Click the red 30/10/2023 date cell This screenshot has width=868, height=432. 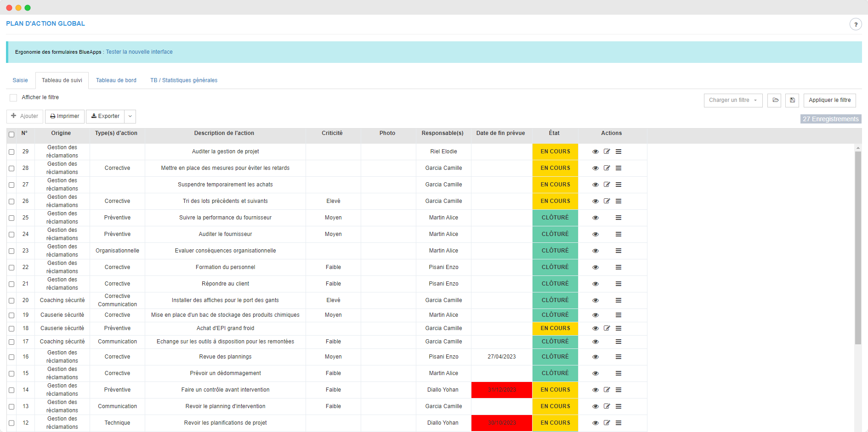(502, 423)
